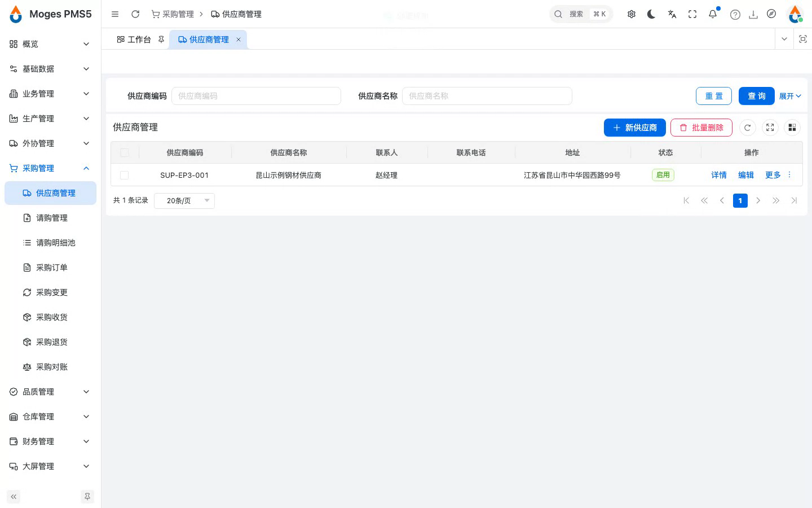
Task: Open 详情 for supplier SUP-EP3-001
Action: (719, 175)
